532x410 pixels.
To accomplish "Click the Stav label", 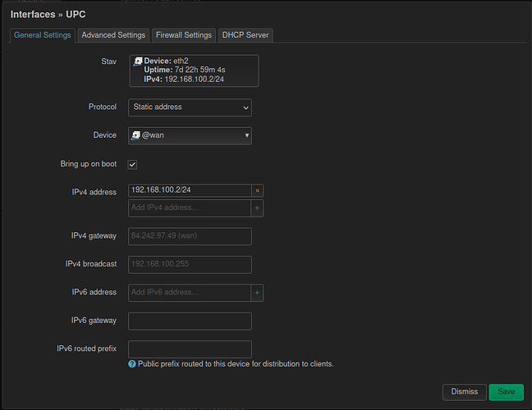I will tap(109, 61).
